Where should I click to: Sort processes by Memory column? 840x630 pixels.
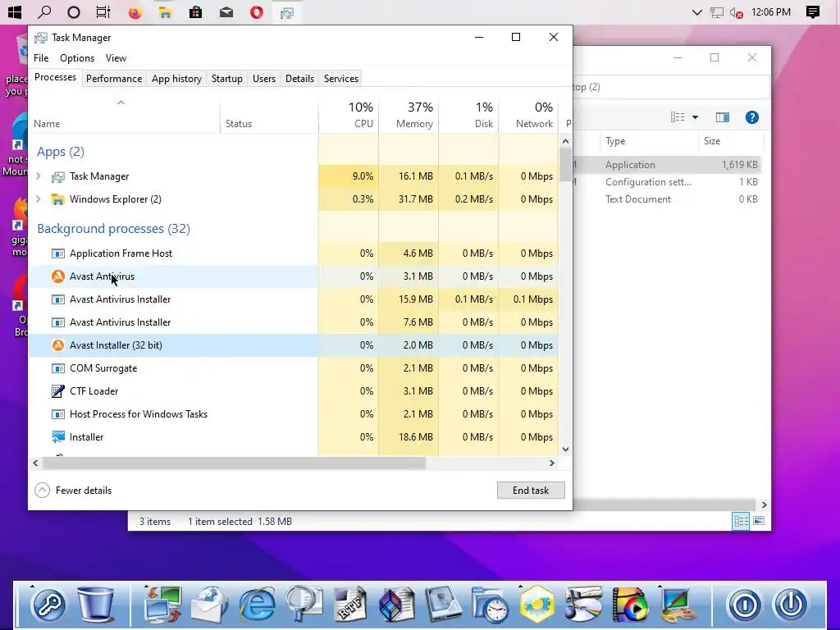pyautogui.click(x=409, y=115)
